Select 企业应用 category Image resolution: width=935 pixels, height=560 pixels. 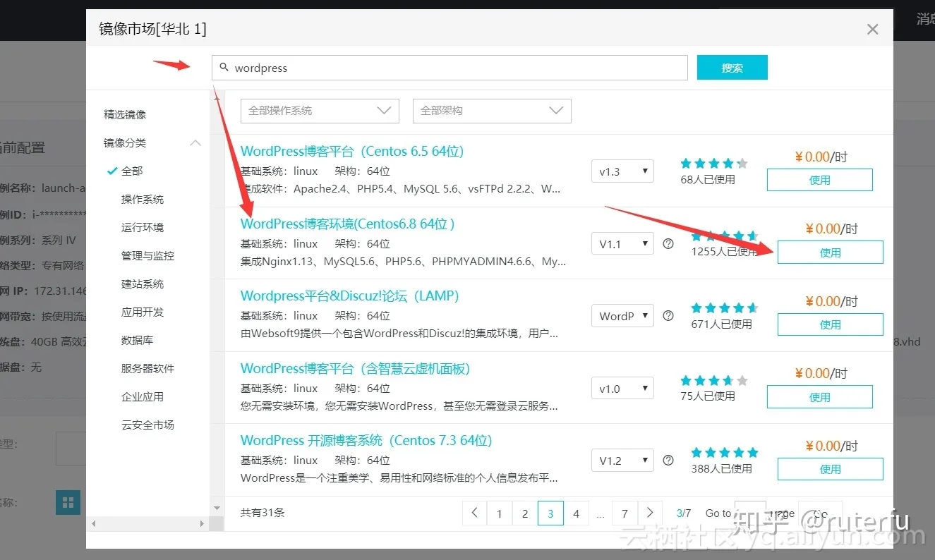pyautogui.click(x=143, y=396)
